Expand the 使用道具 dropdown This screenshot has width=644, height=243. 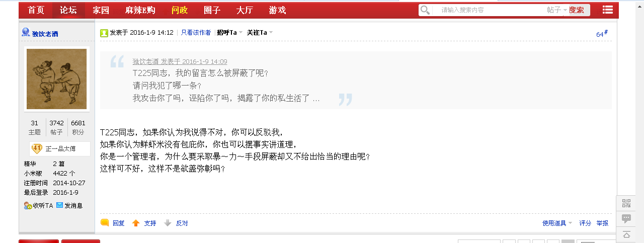[557, 223]
